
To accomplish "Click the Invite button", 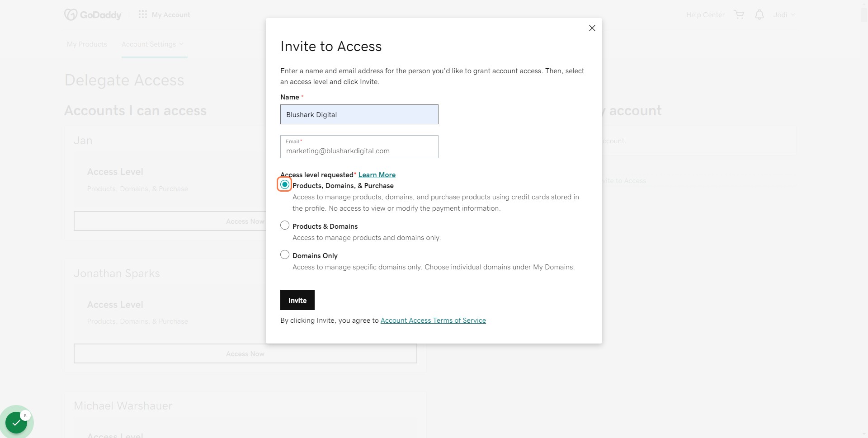I will point(297,300).
